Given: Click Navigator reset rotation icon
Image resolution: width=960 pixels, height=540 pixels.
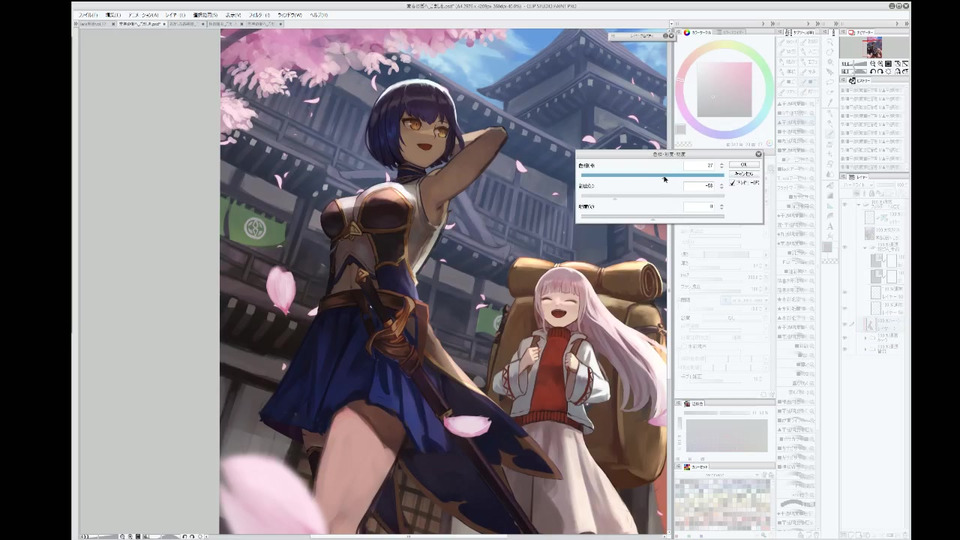Looking at the screenshot, I should [x=888, y=72].
